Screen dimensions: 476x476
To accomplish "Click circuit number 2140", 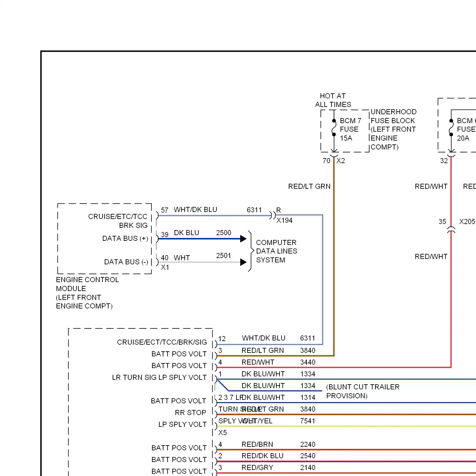I will pos(307,467).
